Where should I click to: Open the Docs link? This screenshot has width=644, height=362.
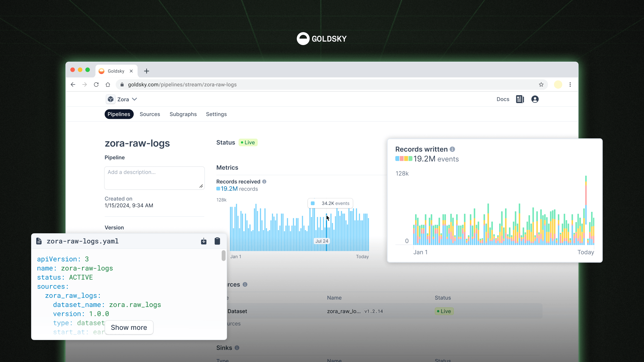[503, 99]
